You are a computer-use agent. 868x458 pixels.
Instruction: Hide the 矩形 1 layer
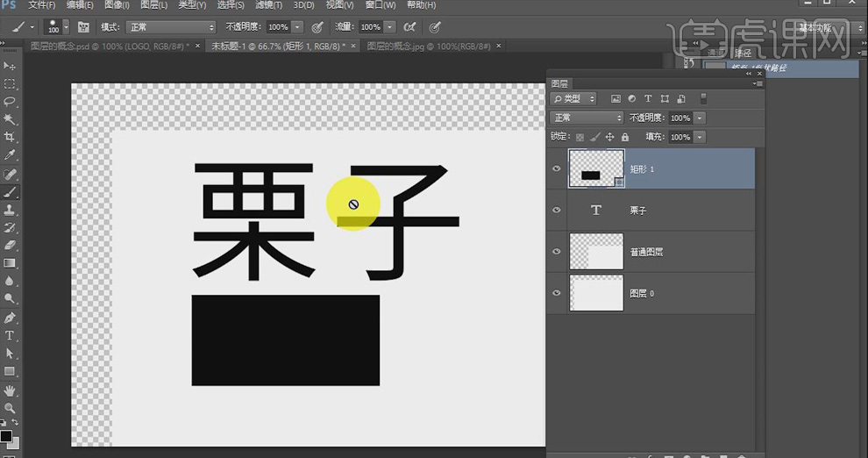click(x=557, y=169)
